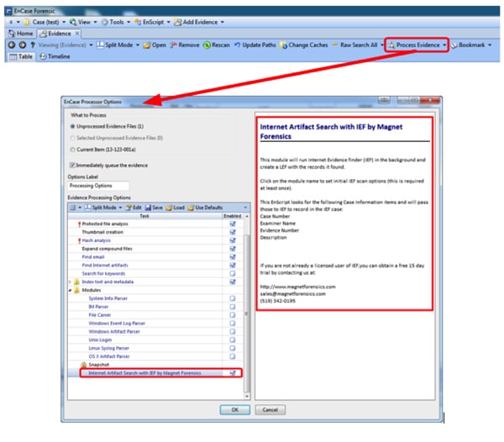Click the OK button

235,410
